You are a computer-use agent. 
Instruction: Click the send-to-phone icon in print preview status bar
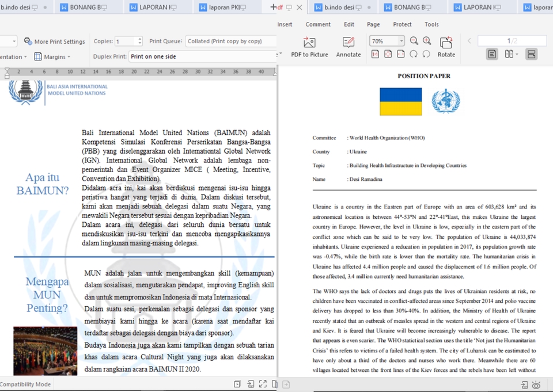pyautogui.click(x=251, y=385)
